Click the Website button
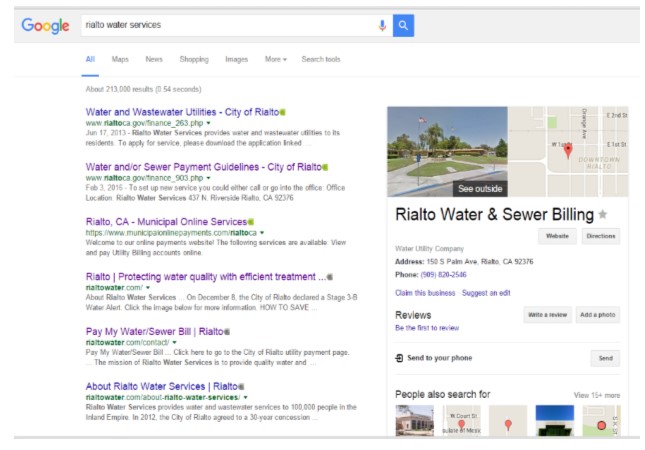The width and height of the screenshot is (645, 450). tap(555, 236)
